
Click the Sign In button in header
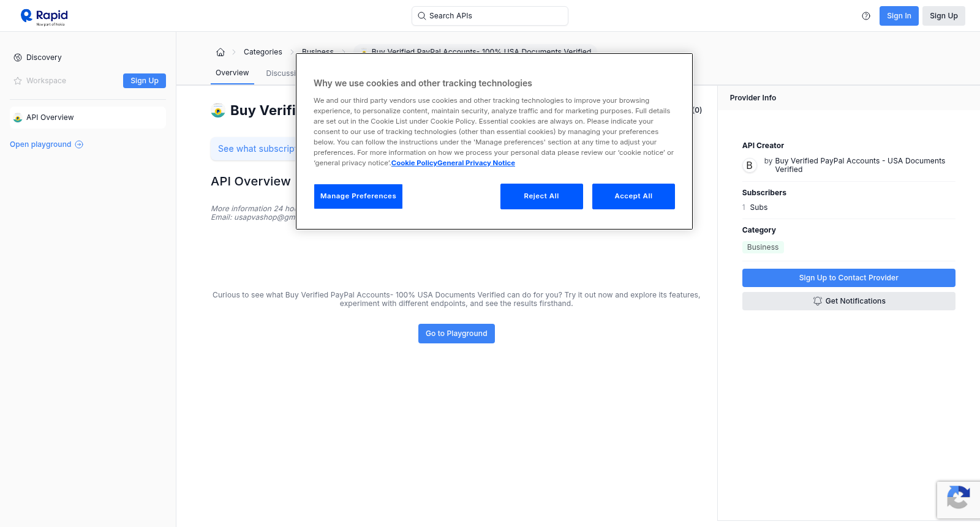coord(899,16)
